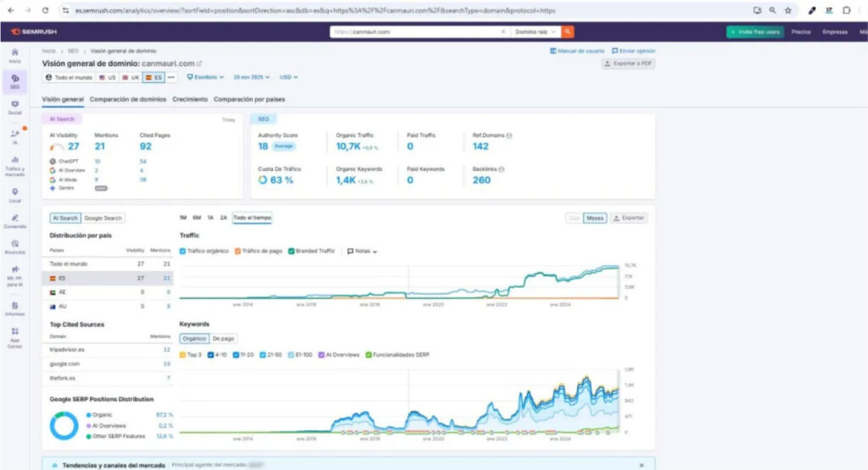Toggle the AI Overviews keywords checkbox
Image resolution: width=868 pixels, height=470 pixels.
point(320,355)
